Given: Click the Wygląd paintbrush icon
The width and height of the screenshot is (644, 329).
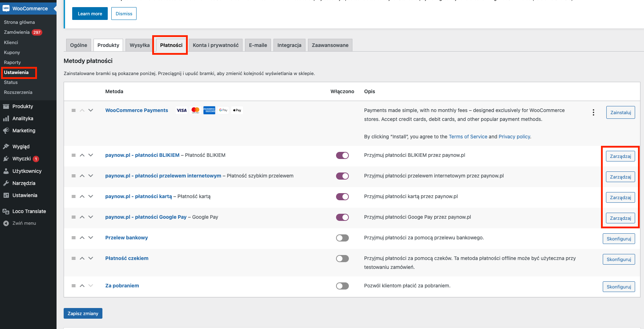Looking at the screenshot, I should click(x=6, y=147).
